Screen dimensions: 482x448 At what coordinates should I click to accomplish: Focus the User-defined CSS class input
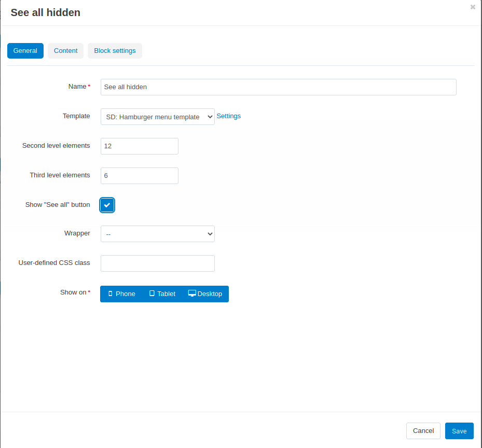(x=158, y=263)
